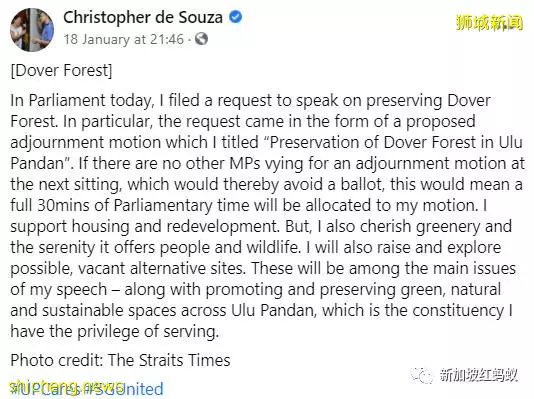
Task: Click the 新加坡红蚂蚁 watermark text
Action: [x=478, y=375]
